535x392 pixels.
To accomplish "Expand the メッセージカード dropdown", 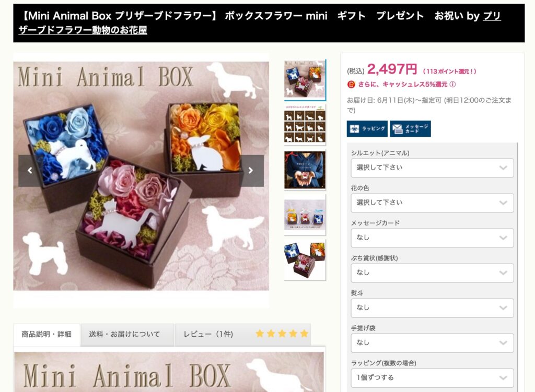I will click(x=432, y=238).
